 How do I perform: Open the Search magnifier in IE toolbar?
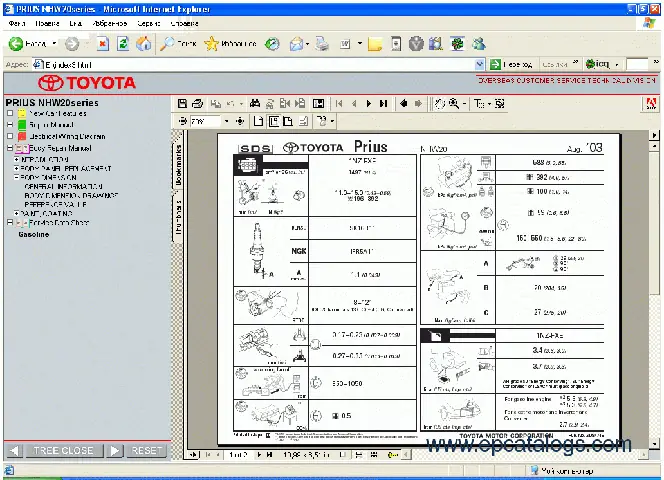click(167, 44)
